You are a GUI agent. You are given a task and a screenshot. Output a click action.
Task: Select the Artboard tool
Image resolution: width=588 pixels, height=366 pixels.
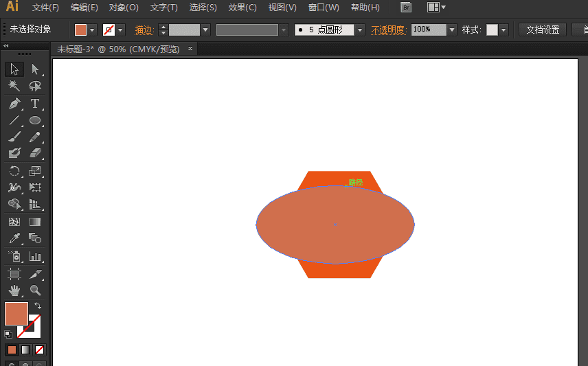14,274
